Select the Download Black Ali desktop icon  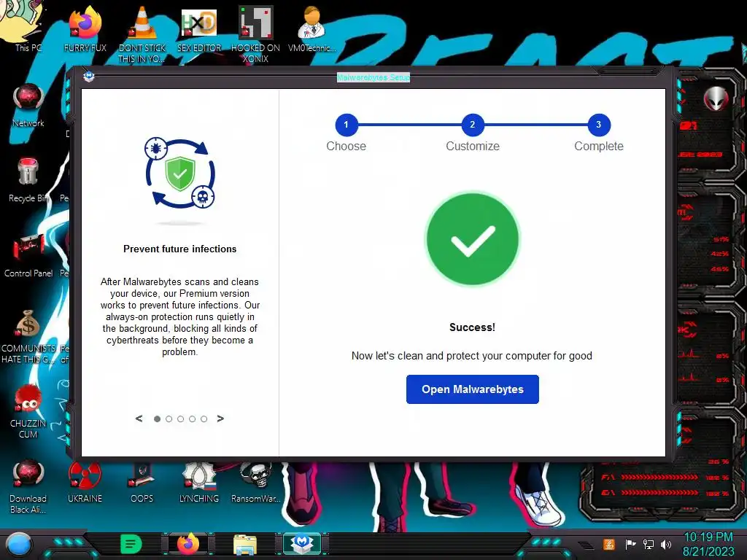pyautogui.click(x=28, y=486)
